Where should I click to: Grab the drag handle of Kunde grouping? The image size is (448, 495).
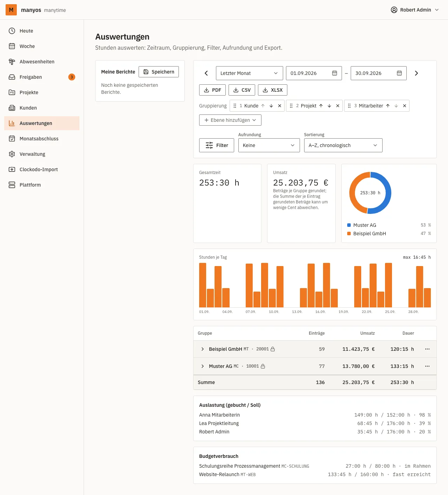click(235, 106)
